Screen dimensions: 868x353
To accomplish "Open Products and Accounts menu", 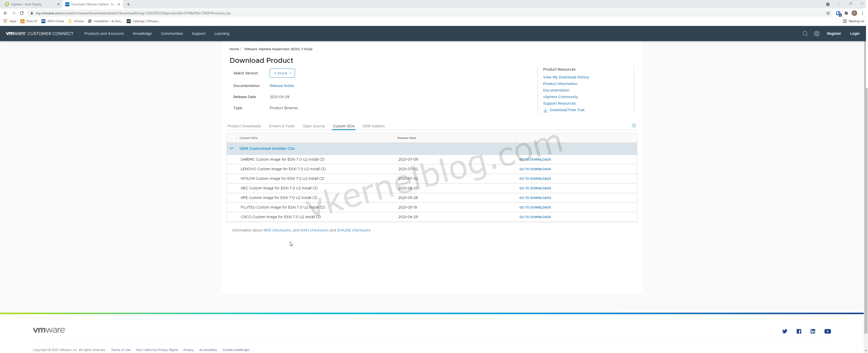I will [x=104, y=34].
